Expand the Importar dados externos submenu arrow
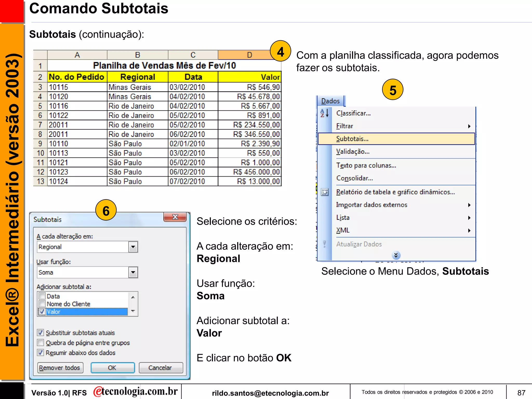Viewport: 532px width, 399px height. tap(469, 205)
